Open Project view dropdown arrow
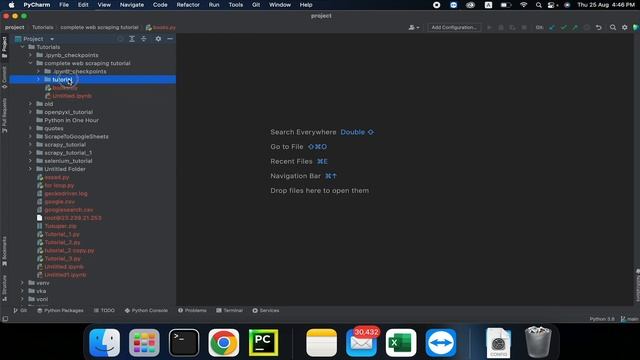Screen dimensions: 640x360 coord(52,39)
